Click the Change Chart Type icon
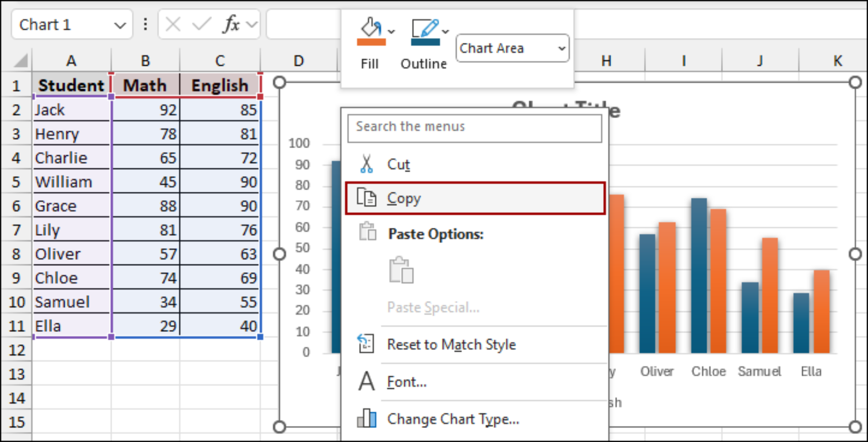Viewport: 868px width, 442px height. click(x=367, y=418)
